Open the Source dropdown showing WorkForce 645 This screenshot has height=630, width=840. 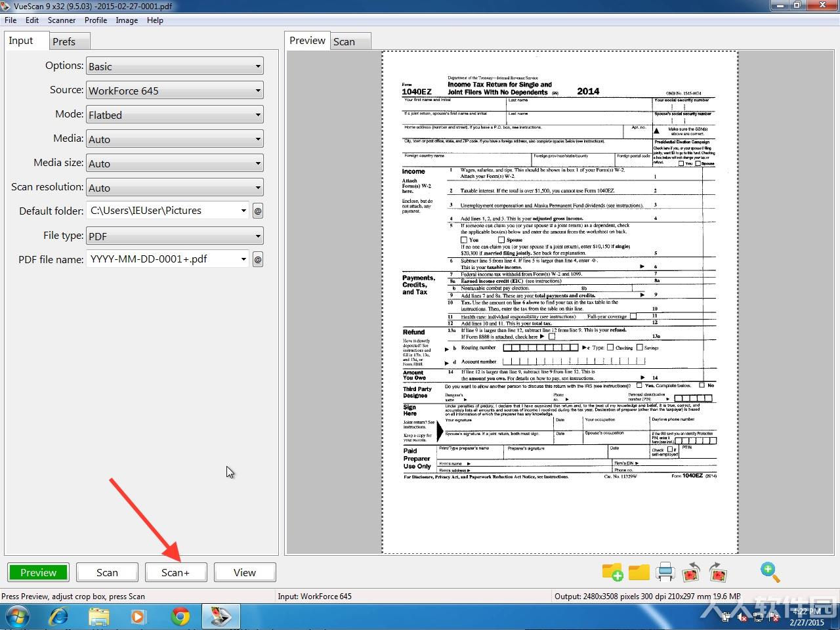pos(175,91)
